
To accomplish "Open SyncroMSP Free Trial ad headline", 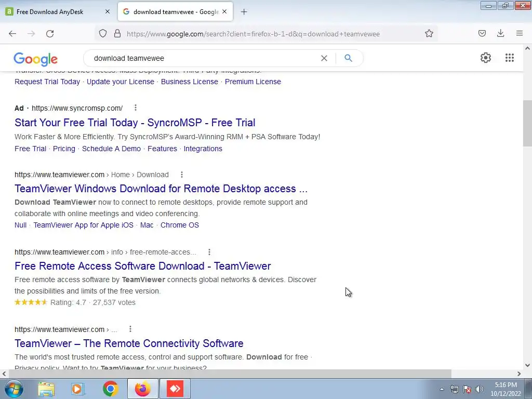I will [135, 123].
